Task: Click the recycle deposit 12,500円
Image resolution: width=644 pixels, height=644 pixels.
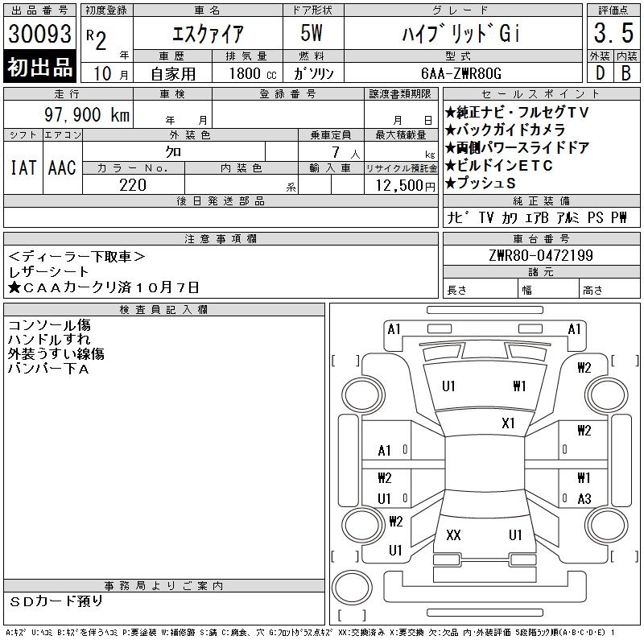Action: click(x=406, y=186)
